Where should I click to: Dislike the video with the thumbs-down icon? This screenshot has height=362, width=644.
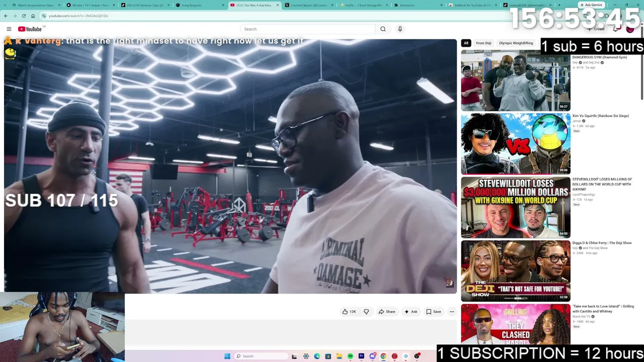pyautogui.click(x=366, y=312)
